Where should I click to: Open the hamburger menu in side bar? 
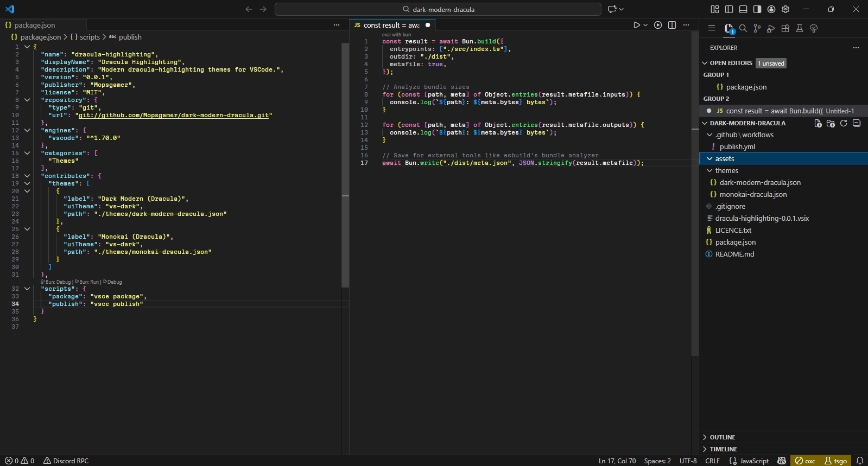(x=712, y=28)
